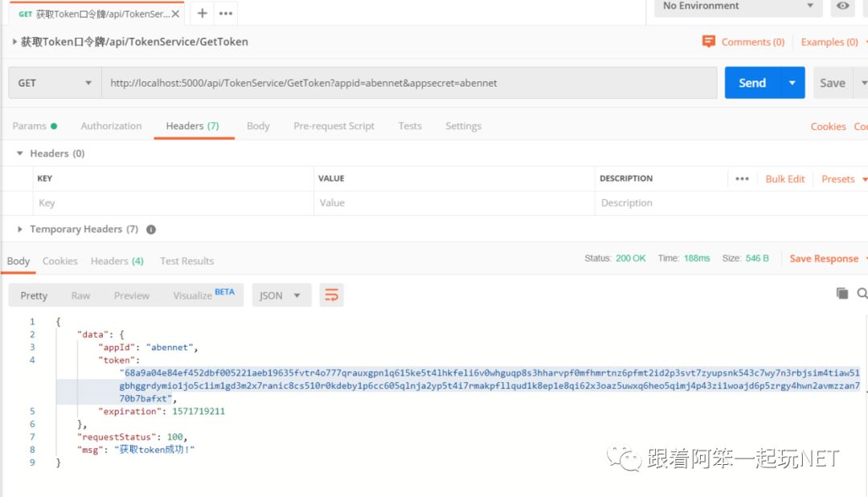
Task: Open Examples (0) dropdown
Action: point(829,42)
